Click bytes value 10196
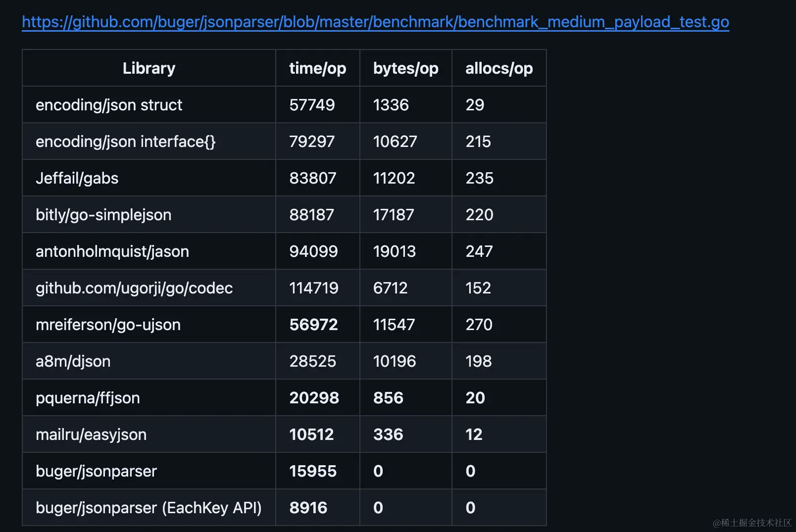Viewport: 796px width, 532px height. [x=395, y=361]
